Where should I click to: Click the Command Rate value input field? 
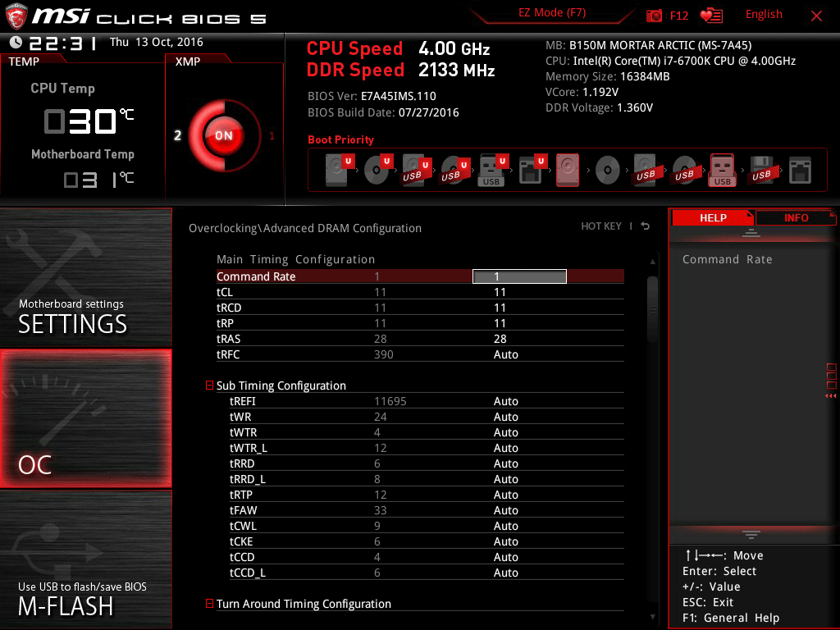click(x=519, y=276)
